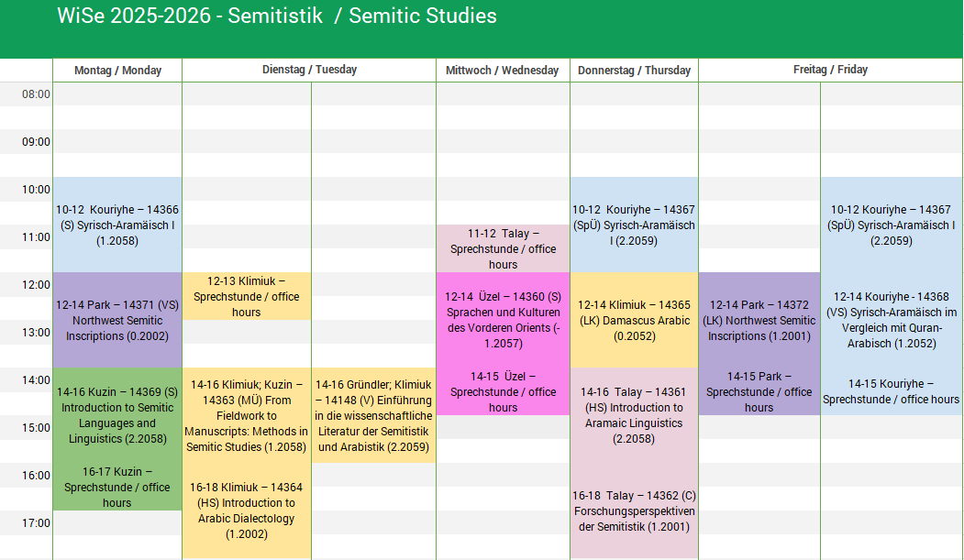The width and height of the screenshot is (964, 560).
Task: Select Klimiuk's 12-13 Sprechstunde on Tuesday
Action: coord(246,296)
